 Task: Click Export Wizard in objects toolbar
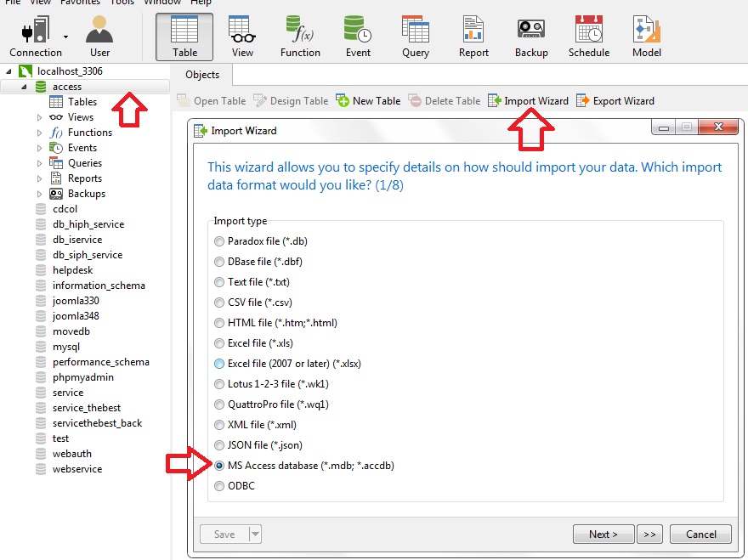[615, 101]
